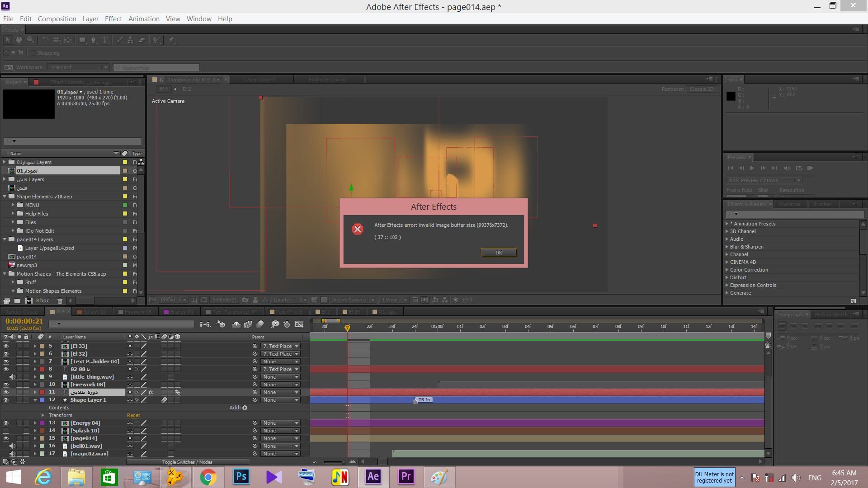Mute bell01.wav audio layer

12,446
